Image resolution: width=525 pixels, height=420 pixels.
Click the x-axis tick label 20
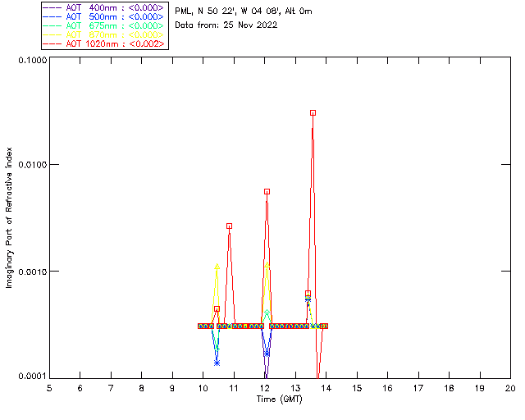tap(510, 388)
